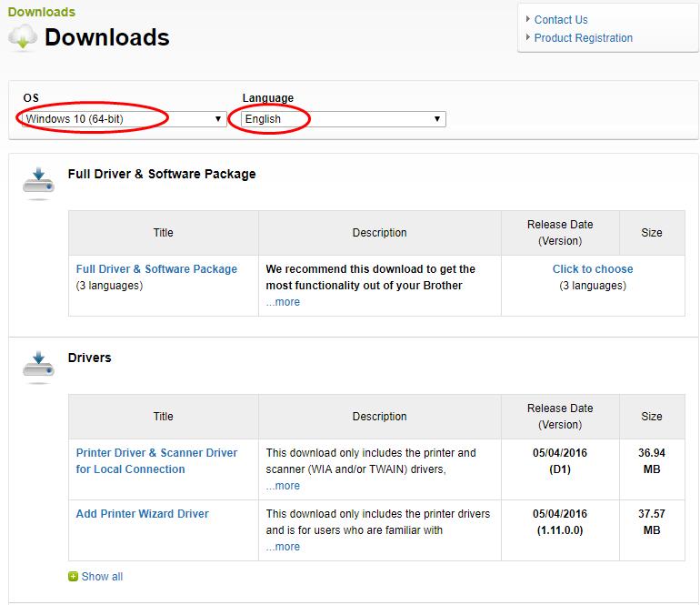Click the green plus icon beside Show all
Image resolution: width=700 pixels, height=605 pixels.
(74, 577)
